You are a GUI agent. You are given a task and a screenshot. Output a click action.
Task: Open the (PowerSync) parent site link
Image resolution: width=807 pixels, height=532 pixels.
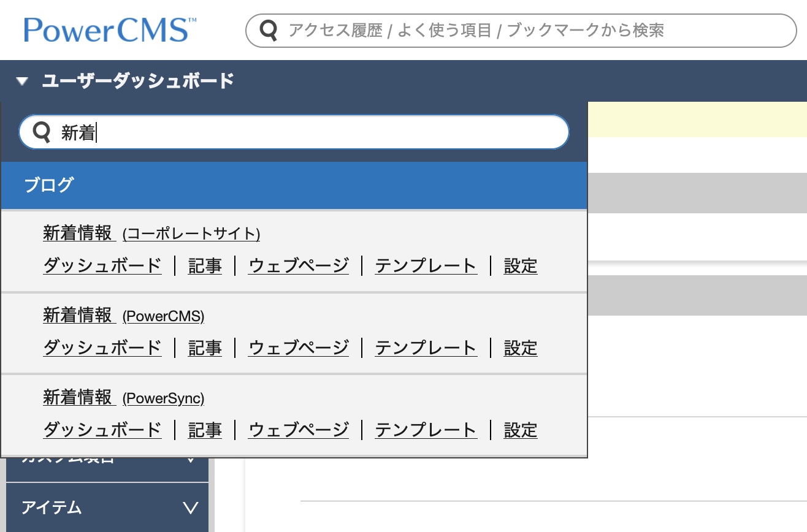(x=164, y=398)
